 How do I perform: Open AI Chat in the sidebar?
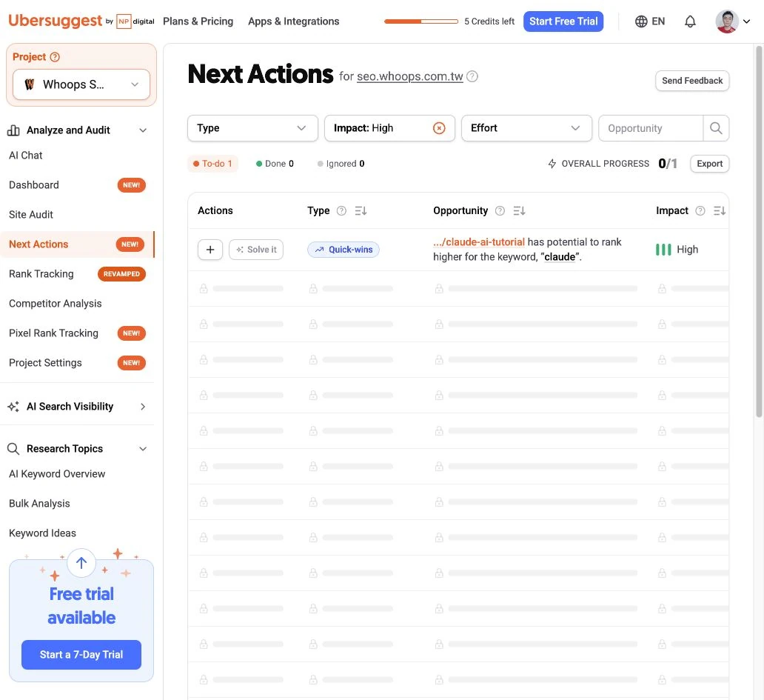tap(26, 156)
